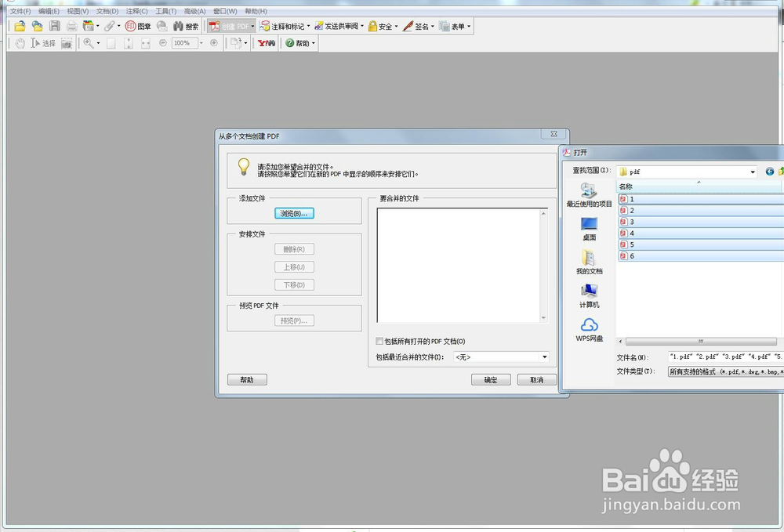The height and width of the screenshot is (532, 784).
Task: Close the 从多个文档创建 PDF dialog
Action: (x=554, y=134)
